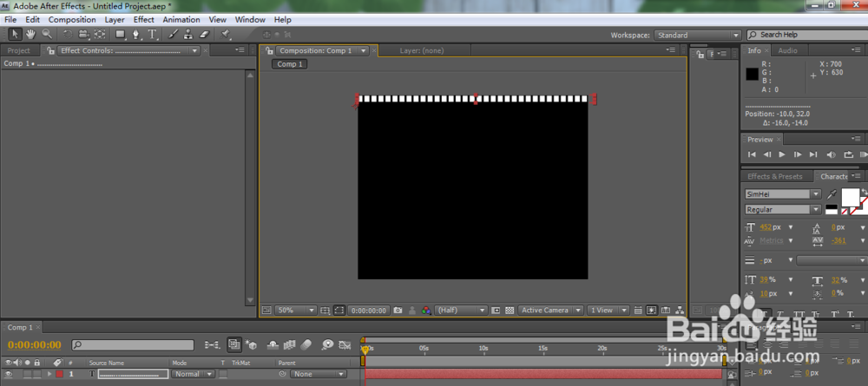868x386 pixels.
Task: Select the Selection arrow tool
Action: click(15, 35)
